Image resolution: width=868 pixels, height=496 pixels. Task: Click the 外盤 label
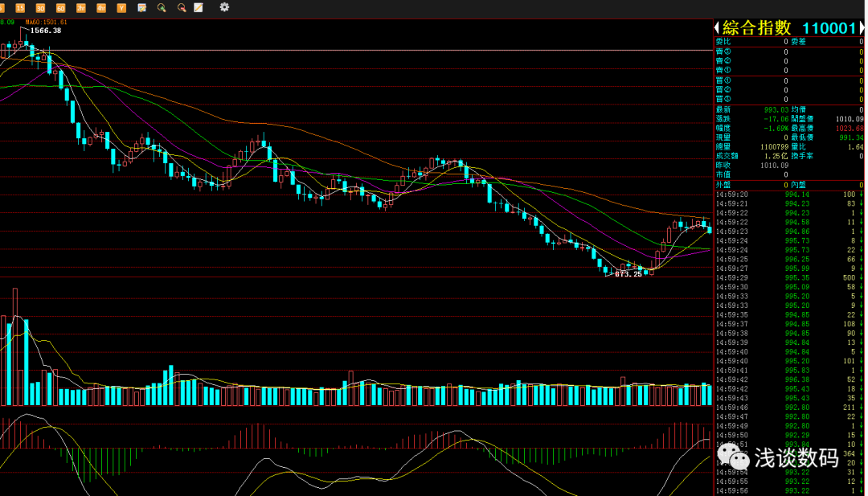pyautogui.click(x=723, y=185)
